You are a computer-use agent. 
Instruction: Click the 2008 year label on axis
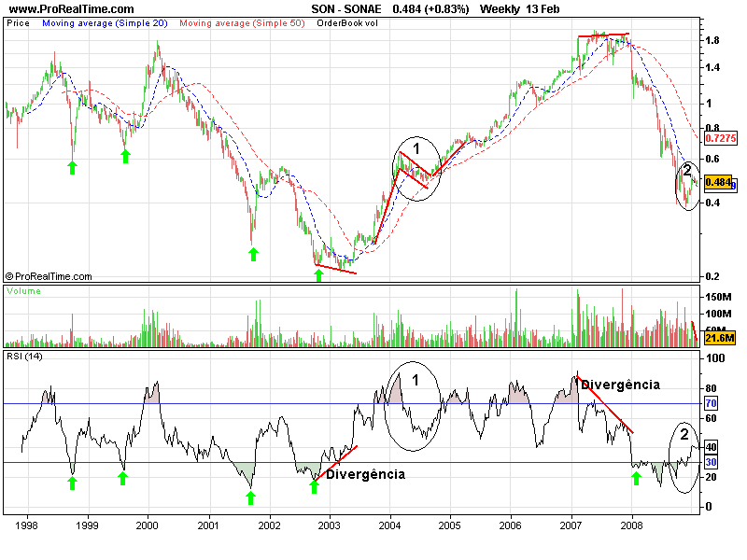(632, 525)
